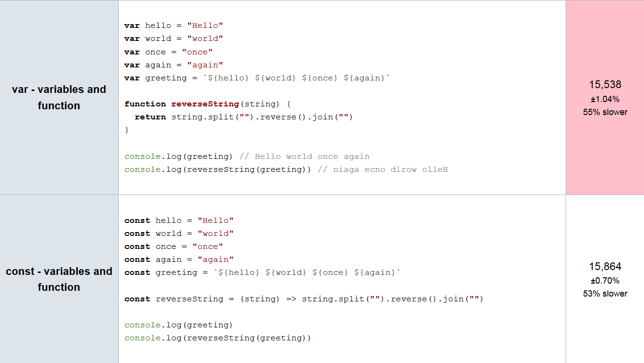
Task: Click the ±1.04% margin value
Action: pyautogui.click(x=605, y=100)
